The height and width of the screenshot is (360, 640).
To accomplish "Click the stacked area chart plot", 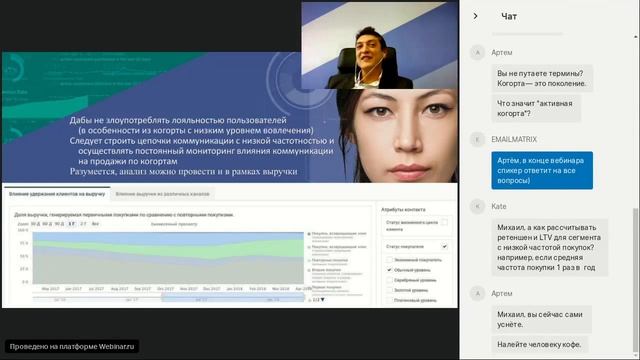I will pyautogui.click(x=168, y=258).
